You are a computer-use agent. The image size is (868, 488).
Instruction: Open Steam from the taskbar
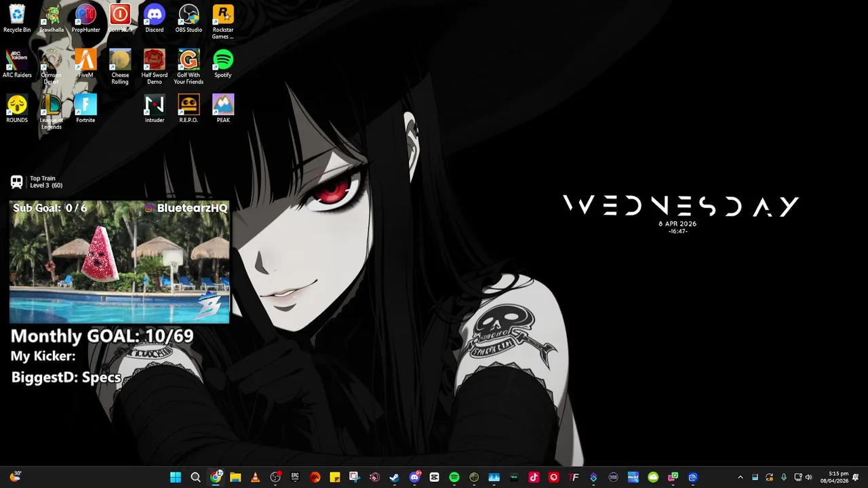pyautogui.click(x=394, y=477)
